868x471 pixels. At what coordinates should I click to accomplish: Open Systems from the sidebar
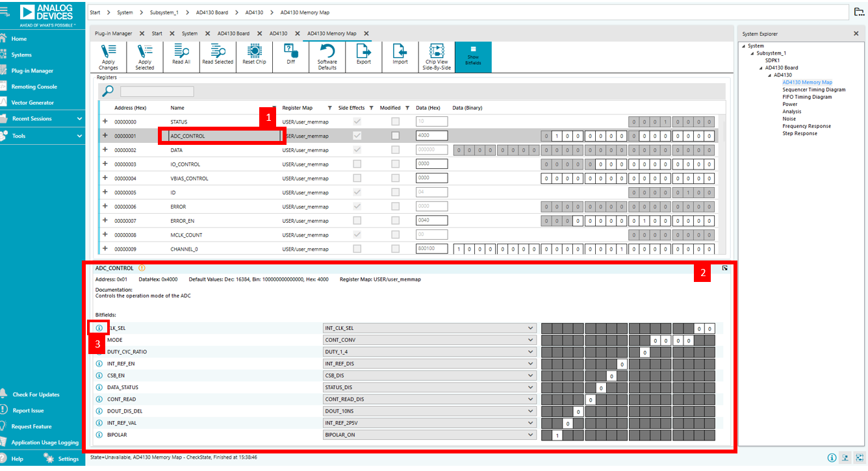pyautogui.click(x=21, y=55)
